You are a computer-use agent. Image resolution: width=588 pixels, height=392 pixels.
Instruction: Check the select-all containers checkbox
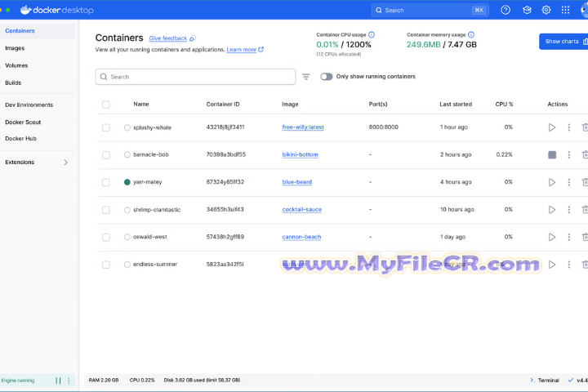click(x=106, y=105)
